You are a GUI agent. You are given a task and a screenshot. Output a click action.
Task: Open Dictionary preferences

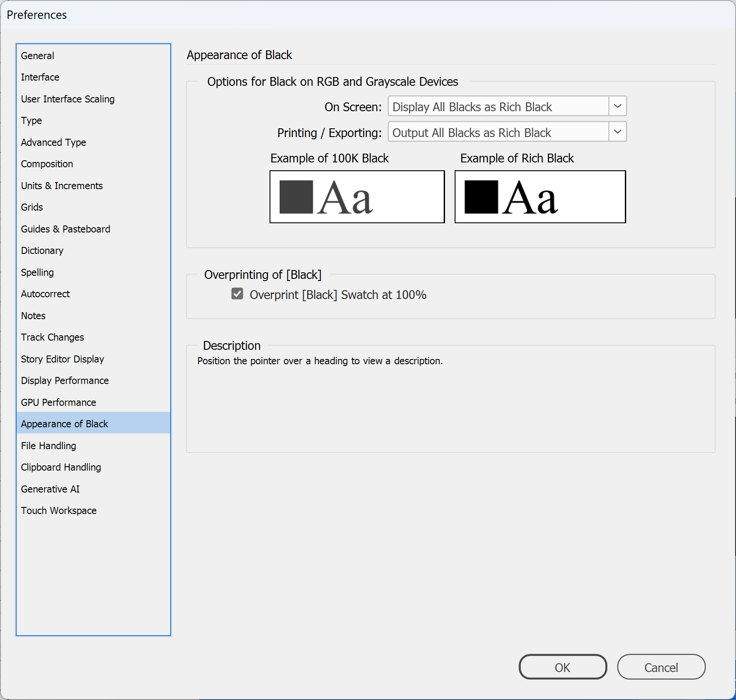click(x=93, y=250)
